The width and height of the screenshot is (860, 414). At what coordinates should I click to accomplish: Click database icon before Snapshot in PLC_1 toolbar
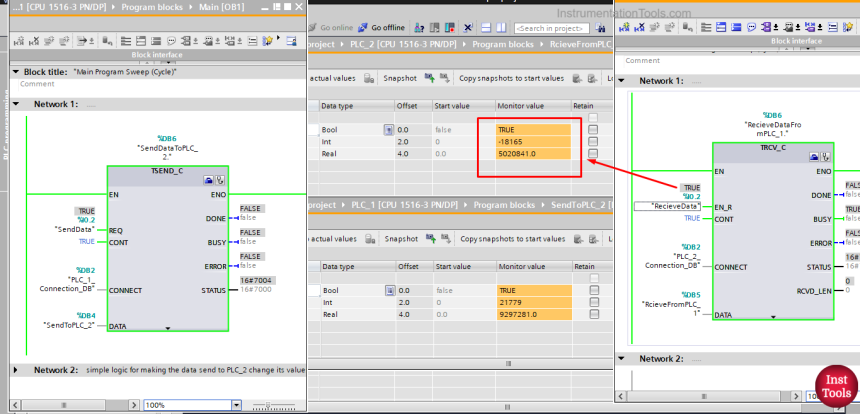click(370, 239)
